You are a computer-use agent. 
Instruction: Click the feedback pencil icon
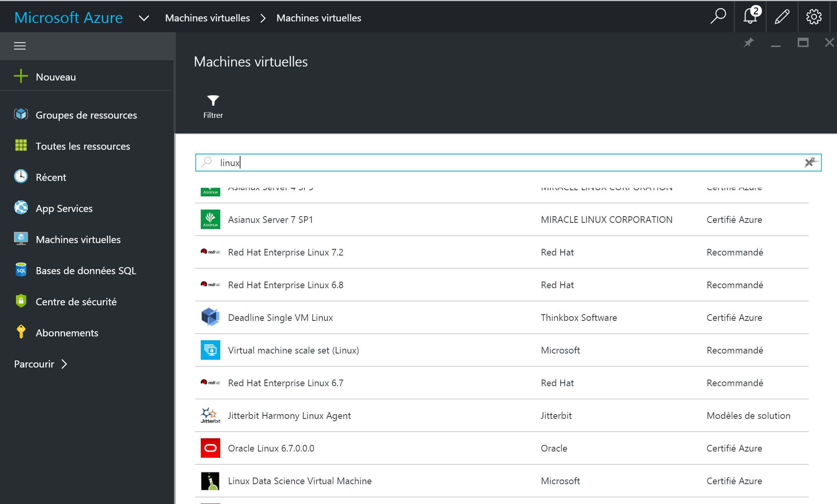(x=781, y=17)
